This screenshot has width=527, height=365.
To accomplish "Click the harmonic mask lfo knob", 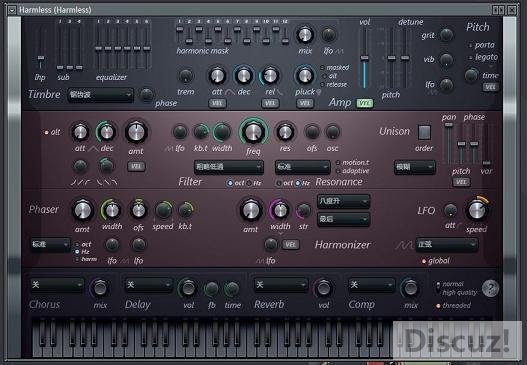I will pos(328,35).
